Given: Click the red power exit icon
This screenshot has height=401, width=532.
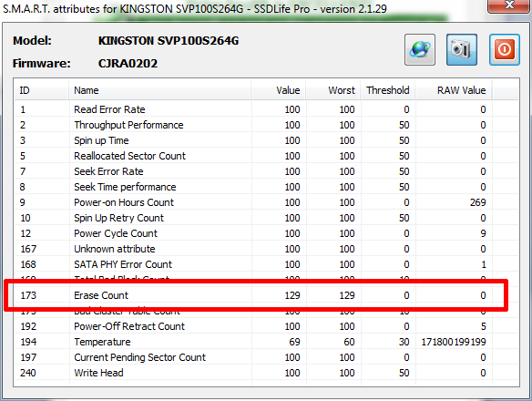Looking at the screenshot, I should coord(504,49).
